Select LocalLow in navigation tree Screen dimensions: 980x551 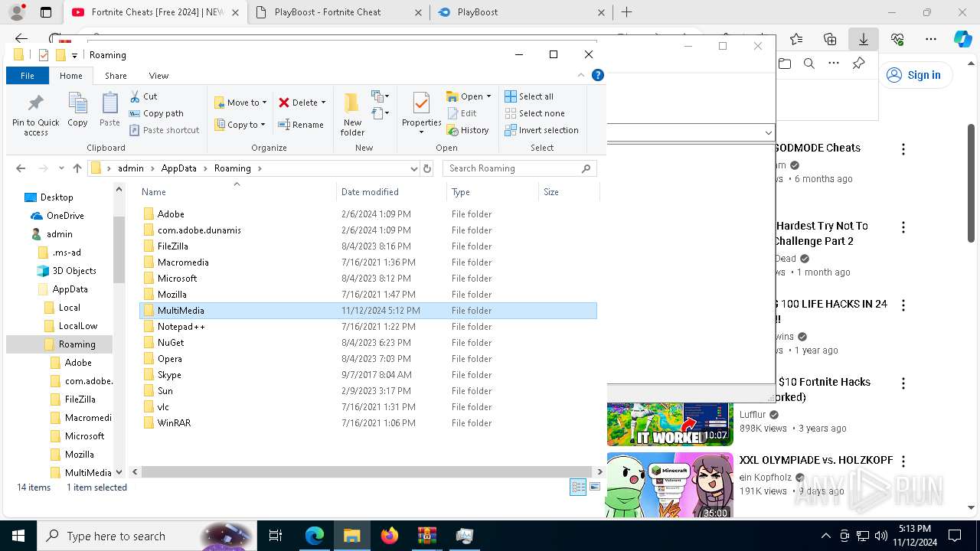tap(78, 326)
